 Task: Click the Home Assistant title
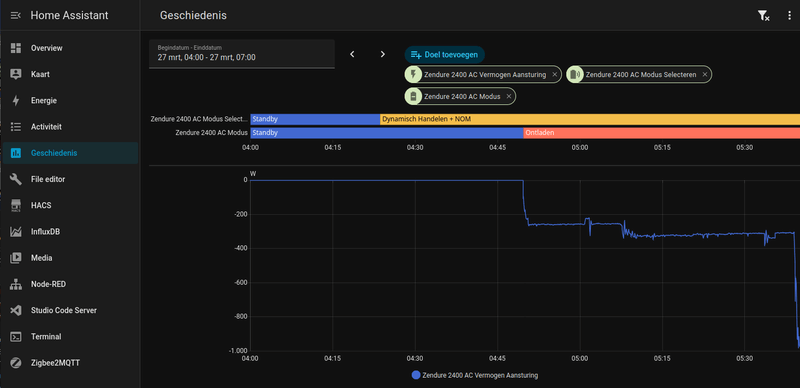coord(69,15)
